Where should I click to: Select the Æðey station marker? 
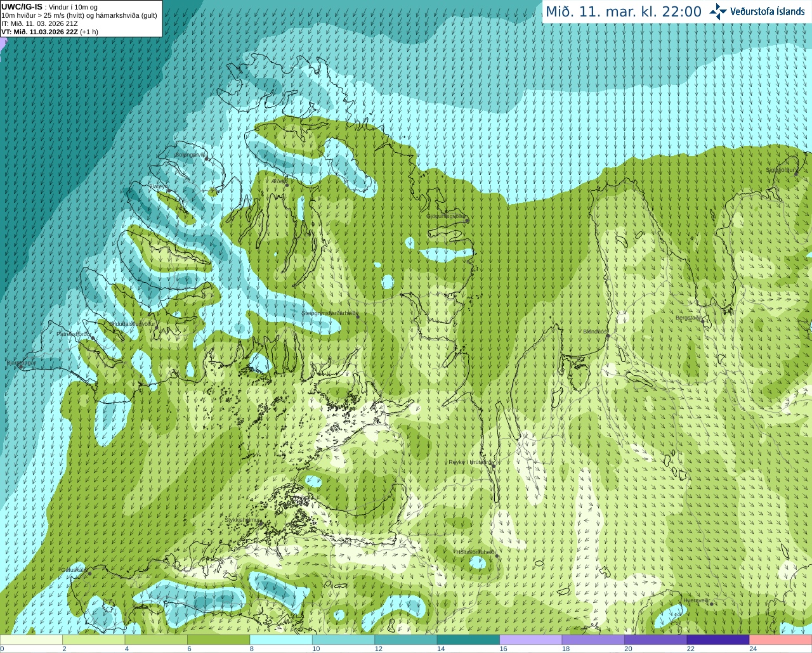pos(286,184)
